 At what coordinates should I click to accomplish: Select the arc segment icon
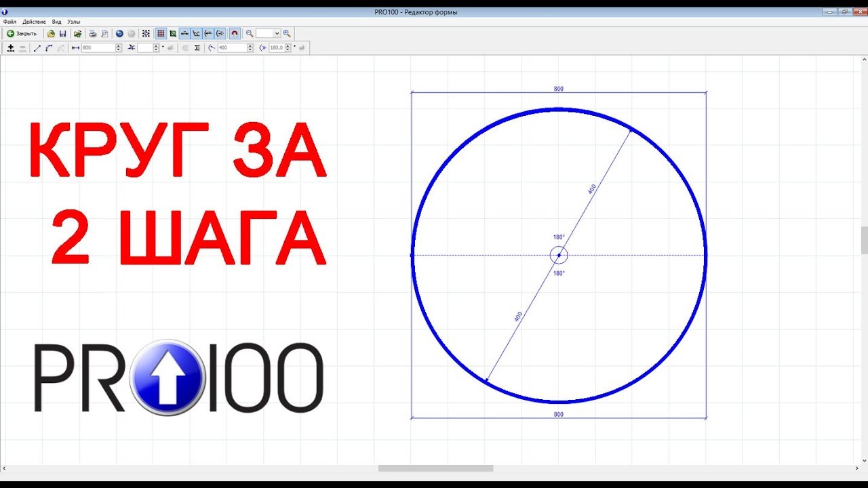pos(49,48)
